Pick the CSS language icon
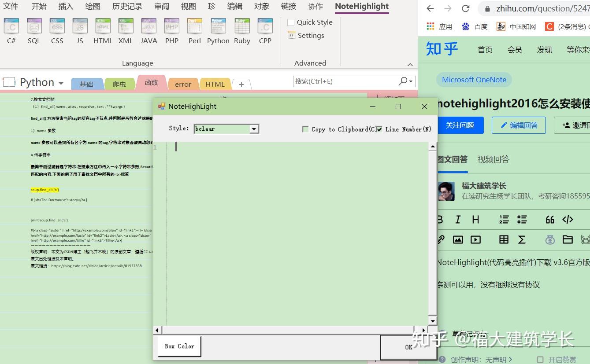The height and width of the screenshot is (364, 590). [57, 31]
